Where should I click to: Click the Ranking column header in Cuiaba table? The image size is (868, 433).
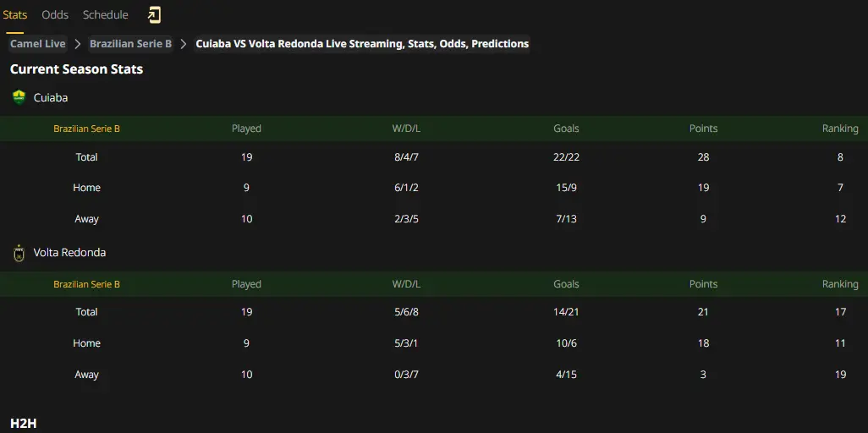click(840, 129)
